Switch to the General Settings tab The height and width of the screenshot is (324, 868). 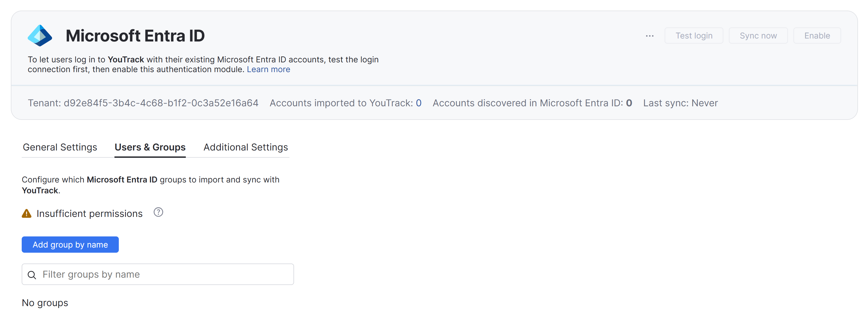click(x=60, y=147)
